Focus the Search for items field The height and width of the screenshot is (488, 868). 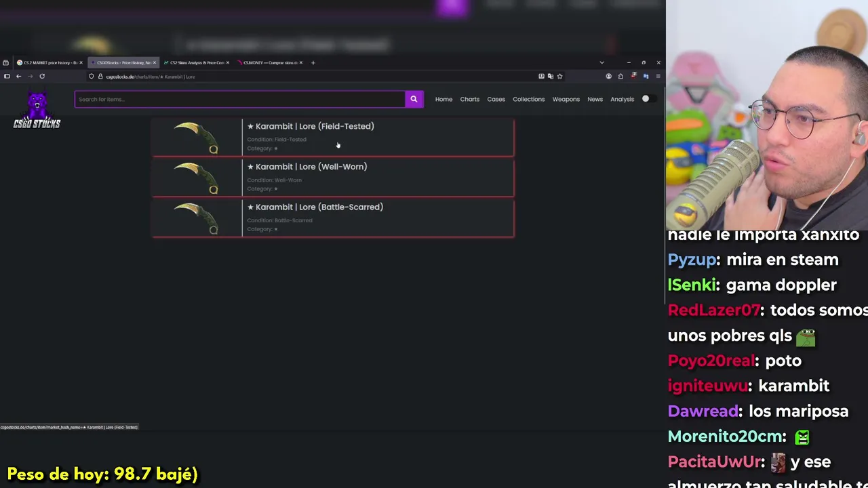(240, 99)
